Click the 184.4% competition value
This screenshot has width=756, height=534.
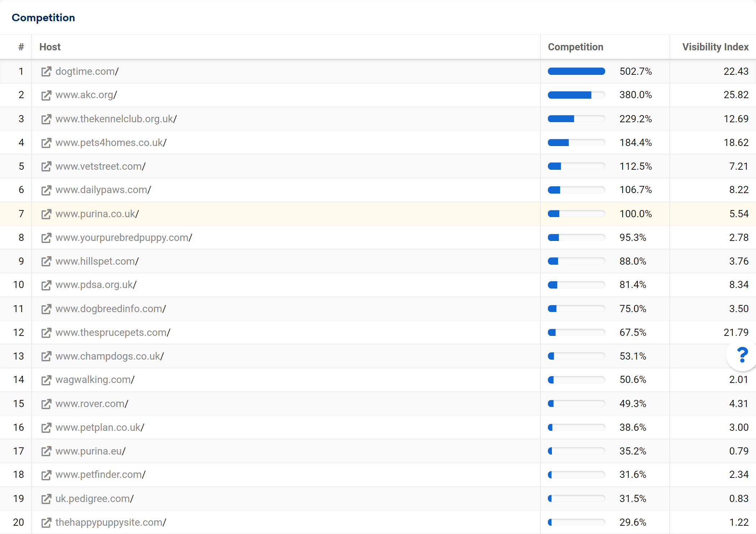tap(636, 142)
